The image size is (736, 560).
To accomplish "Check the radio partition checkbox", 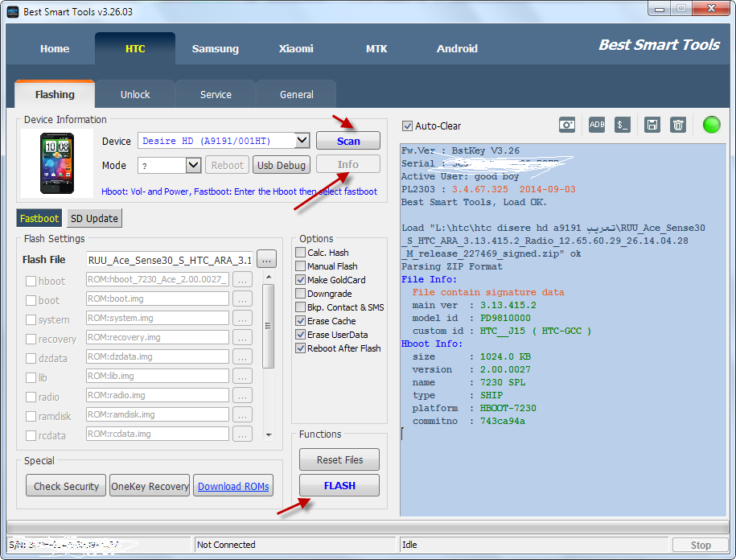I will pos(31,397).
